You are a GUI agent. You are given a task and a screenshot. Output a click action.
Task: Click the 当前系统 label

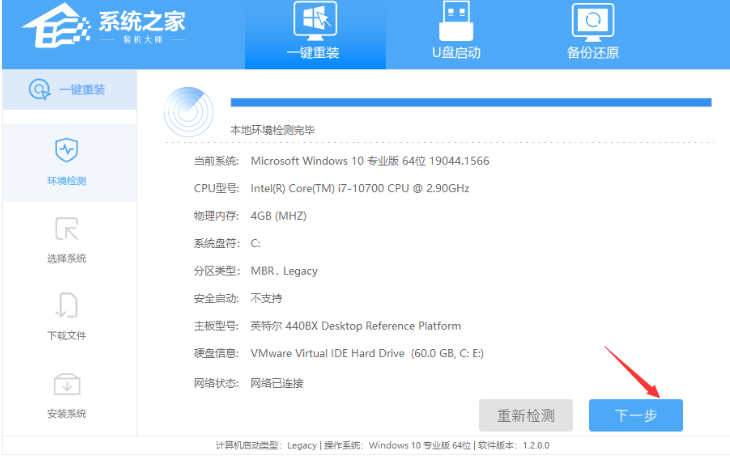[216, 161]
